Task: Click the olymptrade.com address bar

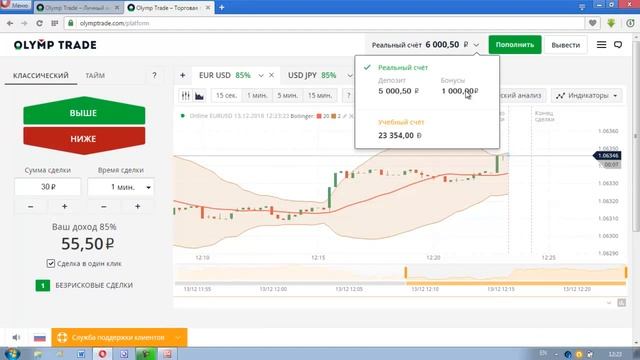Action: click(324, 23)
